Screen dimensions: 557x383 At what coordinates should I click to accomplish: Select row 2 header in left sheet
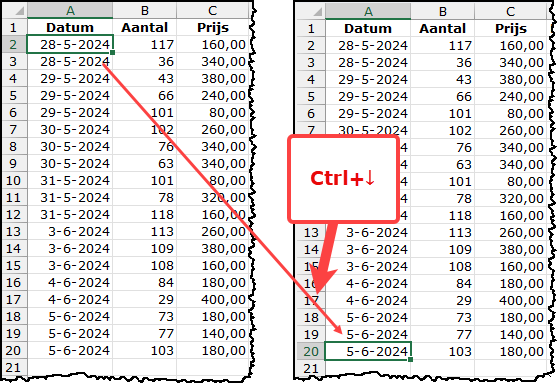click(x=15, y=44)
